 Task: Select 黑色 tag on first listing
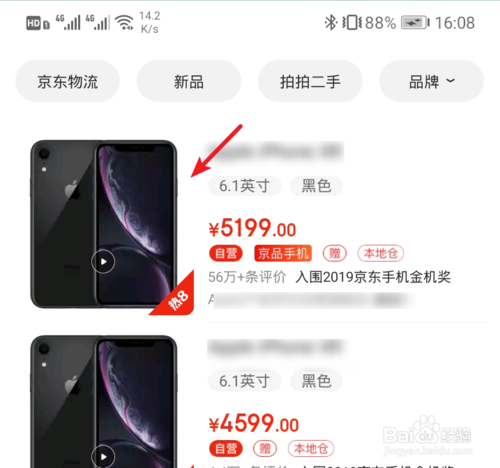coord(316,186)
